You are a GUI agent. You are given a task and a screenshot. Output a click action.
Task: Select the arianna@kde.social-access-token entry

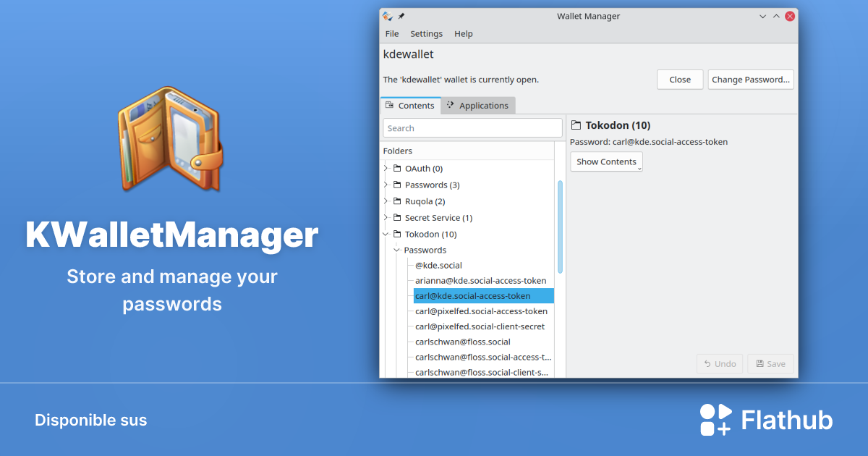(482, 280)
